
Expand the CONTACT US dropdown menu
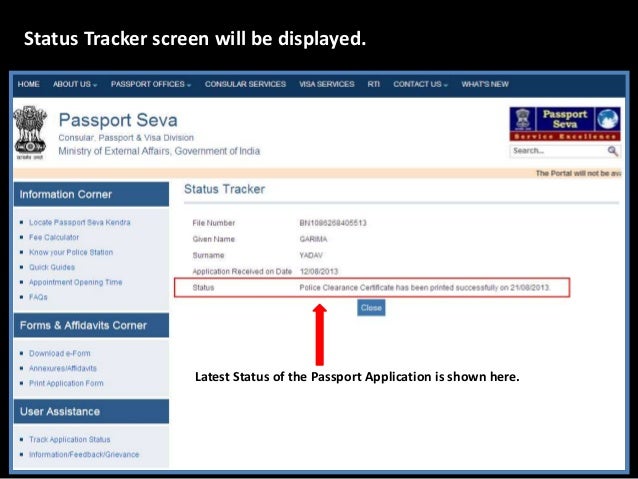tap(420, 84)
